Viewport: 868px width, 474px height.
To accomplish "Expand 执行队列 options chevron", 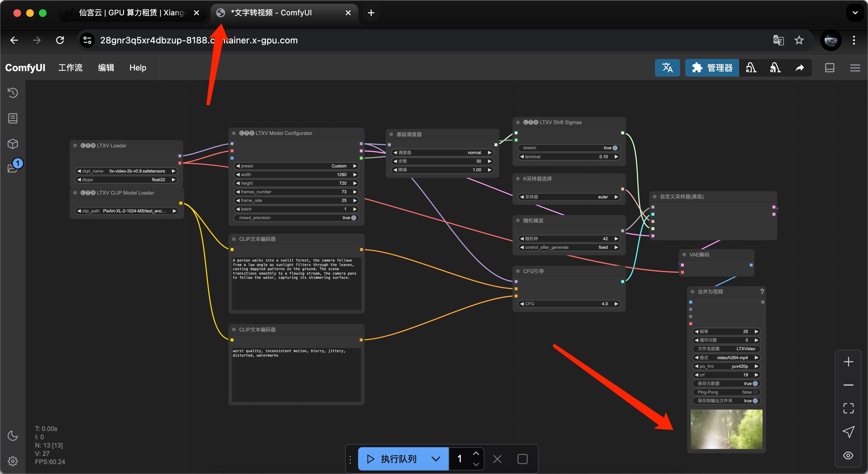I will coord(436,459).
